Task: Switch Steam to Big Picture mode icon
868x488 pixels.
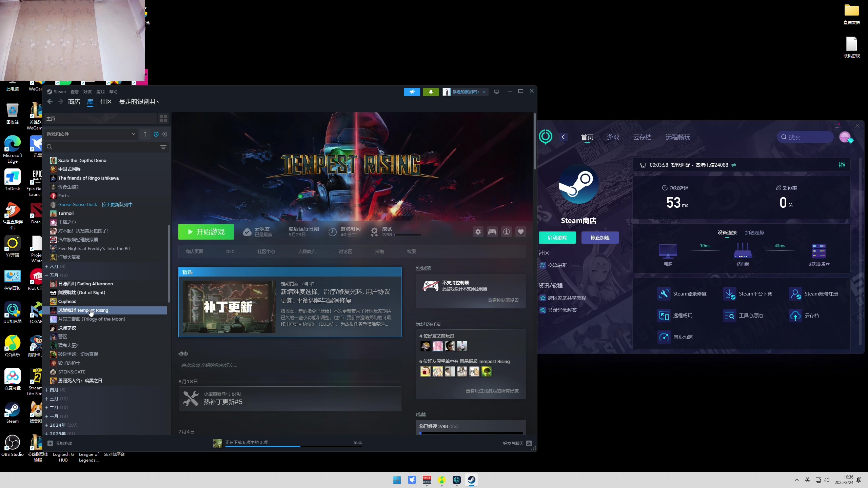Action: [497, 92]
